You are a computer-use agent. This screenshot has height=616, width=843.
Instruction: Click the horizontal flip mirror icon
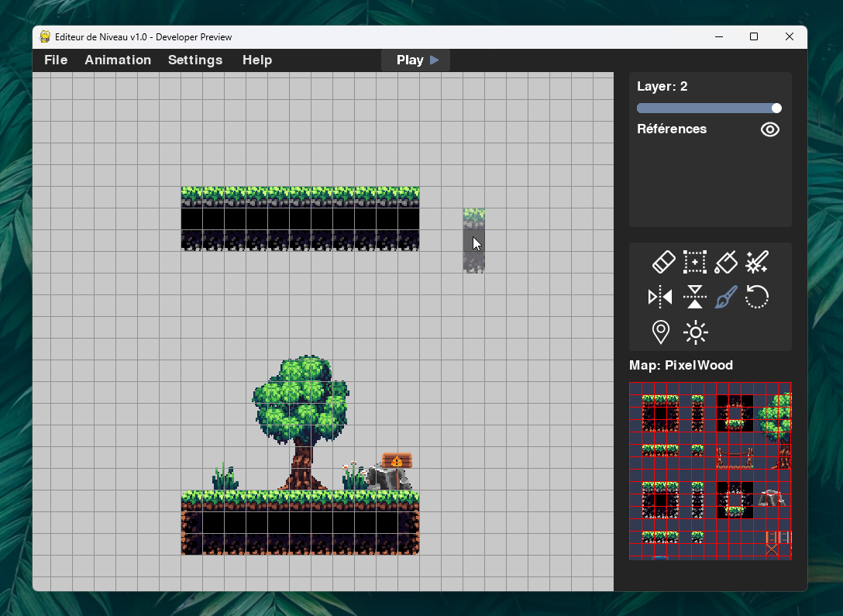tap(660, 297)
